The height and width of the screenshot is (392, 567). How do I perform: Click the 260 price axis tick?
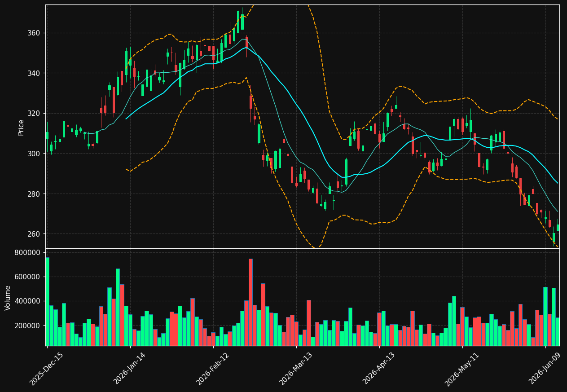(x=34, y=234)
